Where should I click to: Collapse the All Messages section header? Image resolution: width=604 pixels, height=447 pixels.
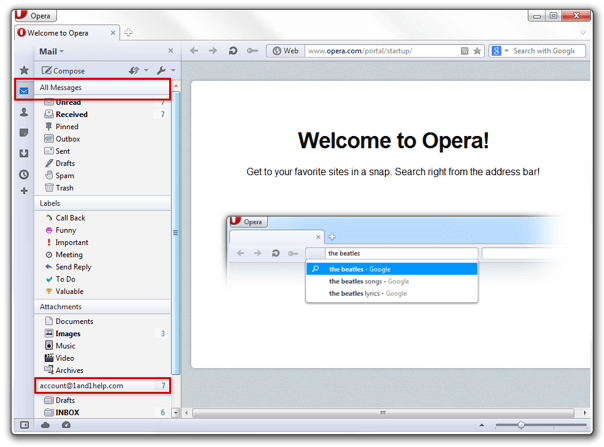[x=102, y=87]
